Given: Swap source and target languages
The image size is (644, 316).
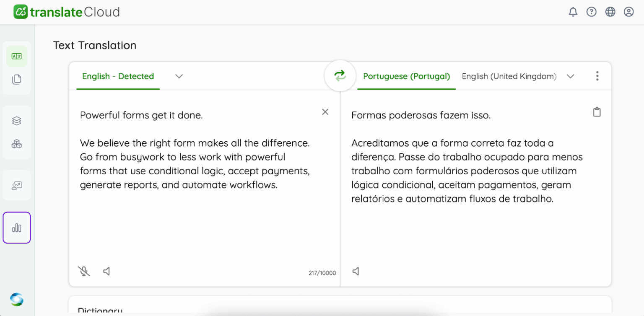Looking at the screenshot, I should [340, 76].
